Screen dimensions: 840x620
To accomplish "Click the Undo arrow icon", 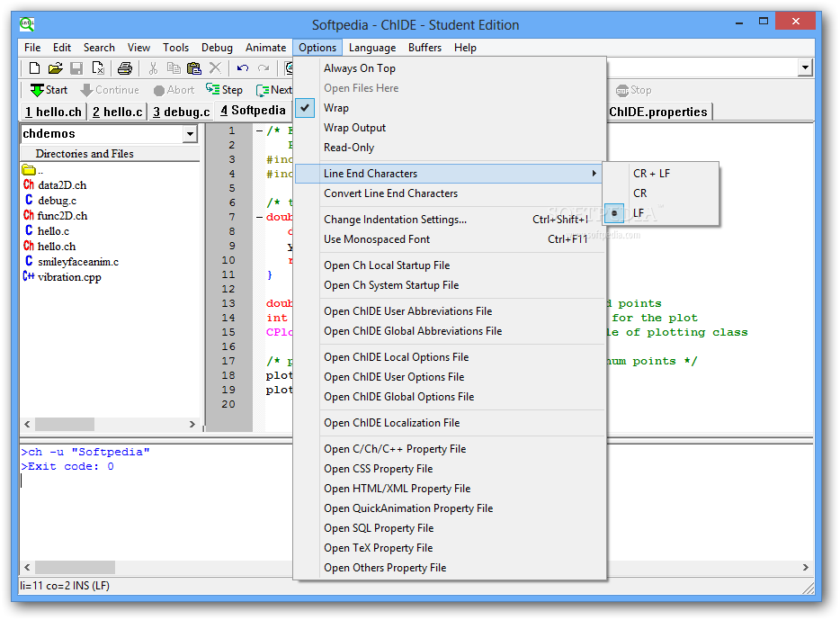I will (x=243, y=68).
